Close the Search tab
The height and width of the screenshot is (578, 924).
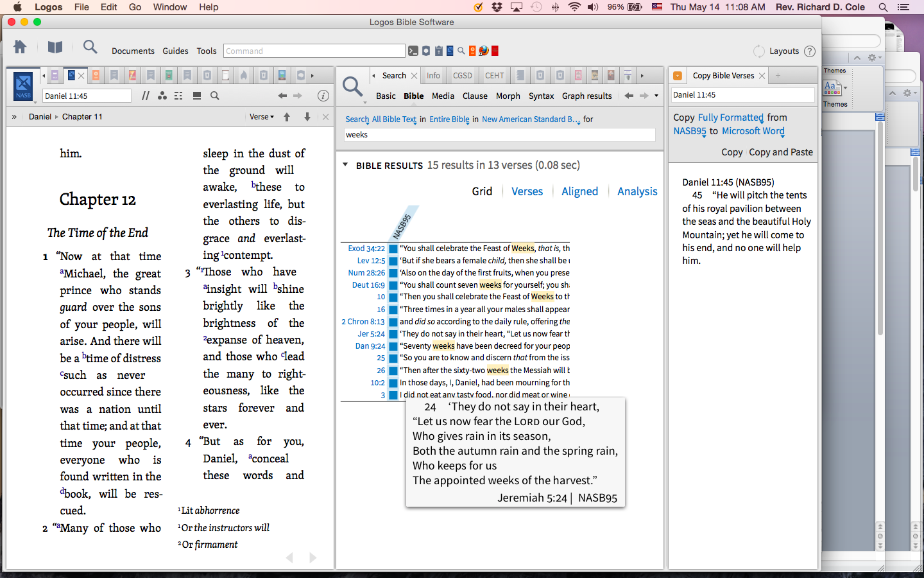(415, 76)
